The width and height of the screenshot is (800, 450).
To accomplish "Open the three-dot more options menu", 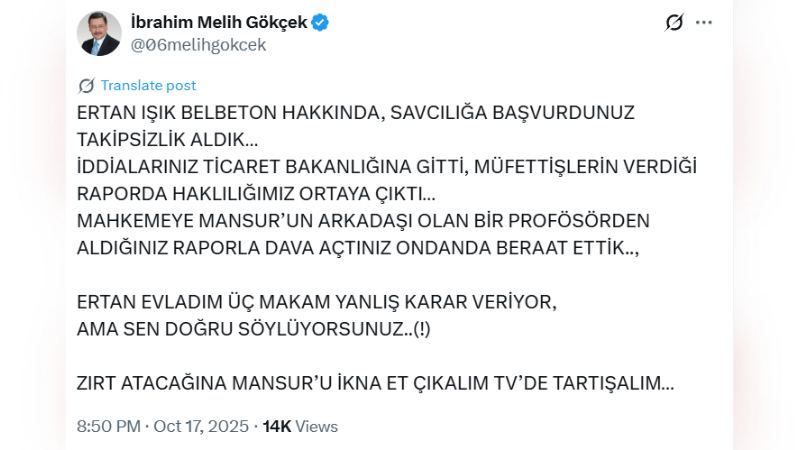I will (704, 23).
